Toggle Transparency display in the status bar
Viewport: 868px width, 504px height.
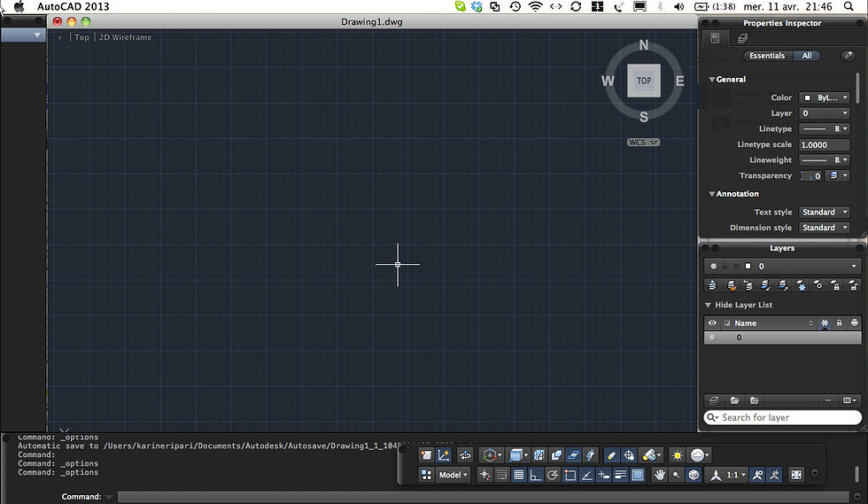click(x=637, y=475)
